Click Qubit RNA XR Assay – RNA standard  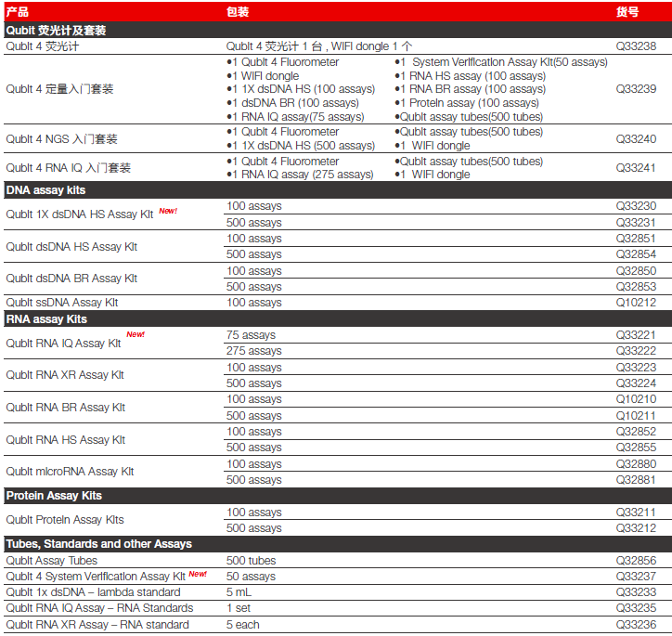click(97, 625)
